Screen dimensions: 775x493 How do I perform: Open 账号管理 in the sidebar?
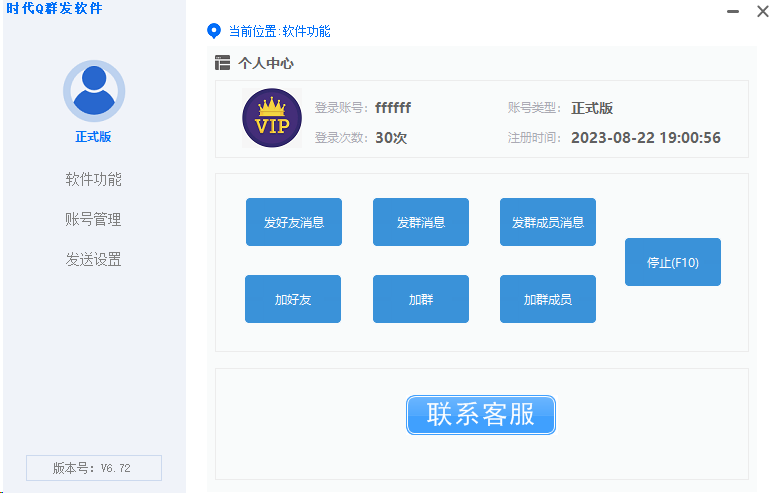tap(93, 220)
